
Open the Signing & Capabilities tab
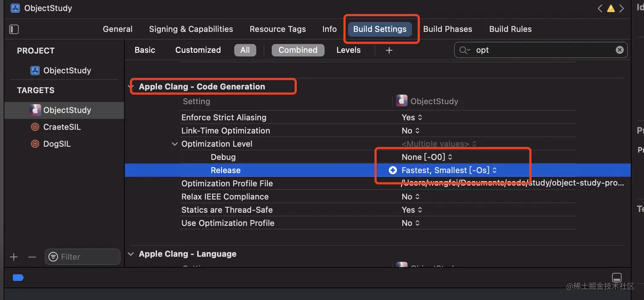coord(191,29)
